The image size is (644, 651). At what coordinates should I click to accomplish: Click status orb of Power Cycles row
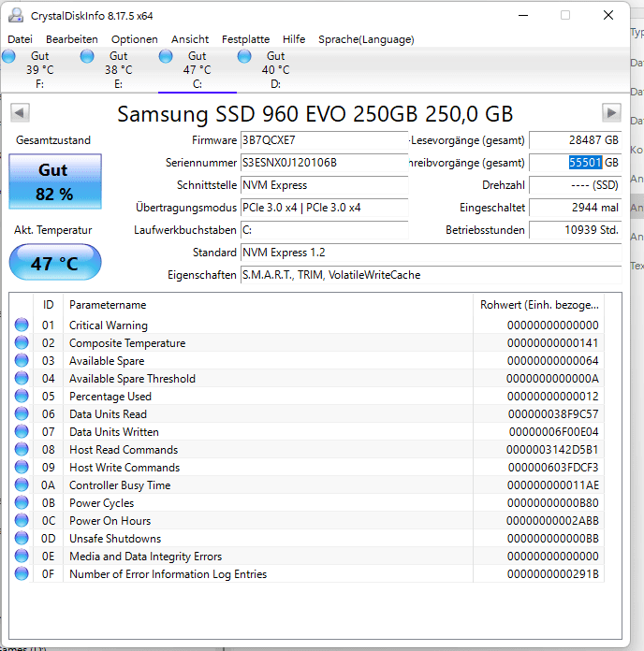coord(22,503)
